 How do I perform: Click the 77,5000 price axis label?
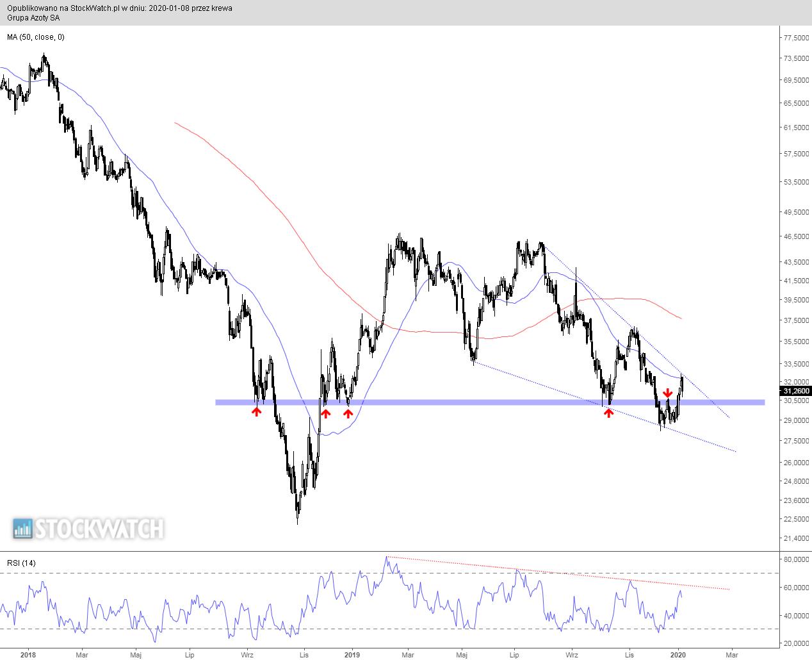(796, 38)
